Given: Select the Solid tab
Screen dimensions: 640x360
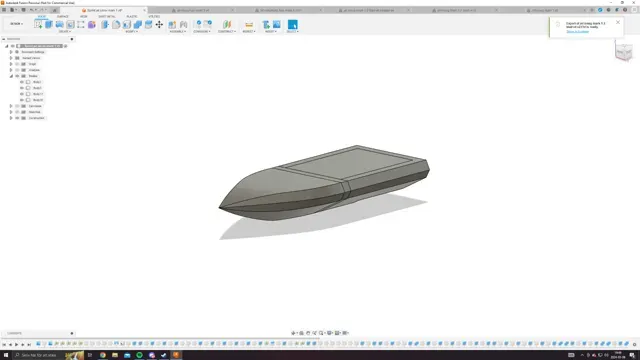Looking at the screenshot, I should (42, 16).
